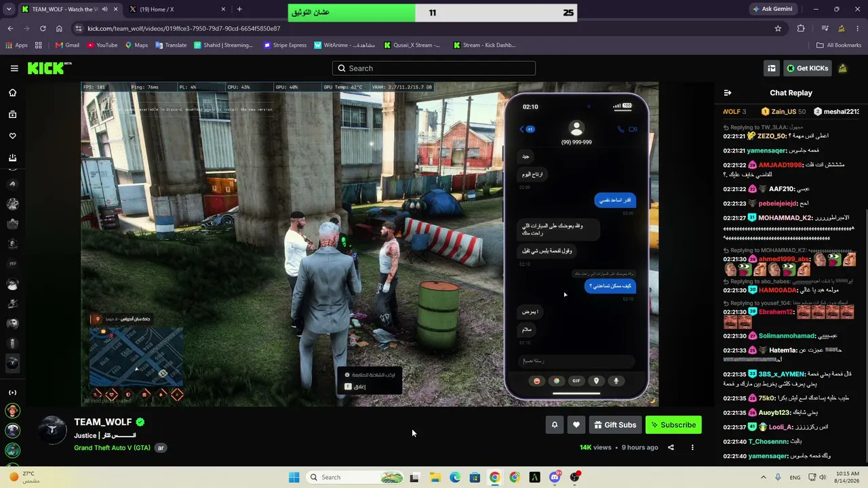Open the Apps bookmark
This screenshot has width=868, height=488.
click(17, 45)
